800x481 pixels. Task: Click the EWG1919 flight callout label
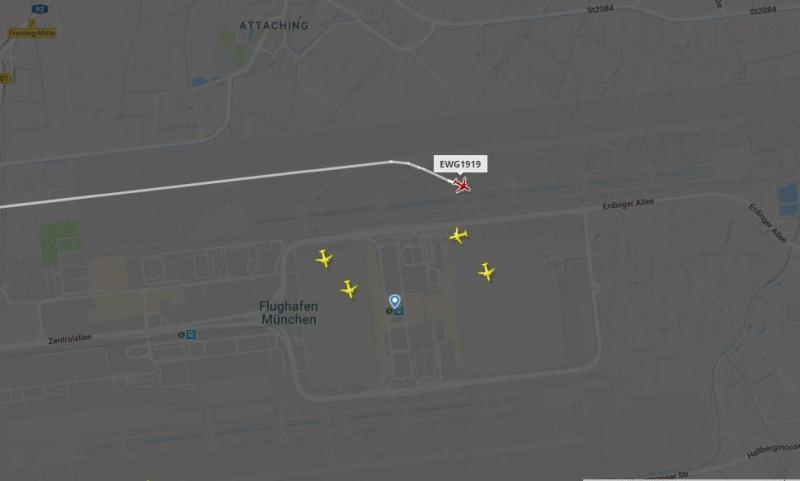pyautogui.click(x=460, y=164)
